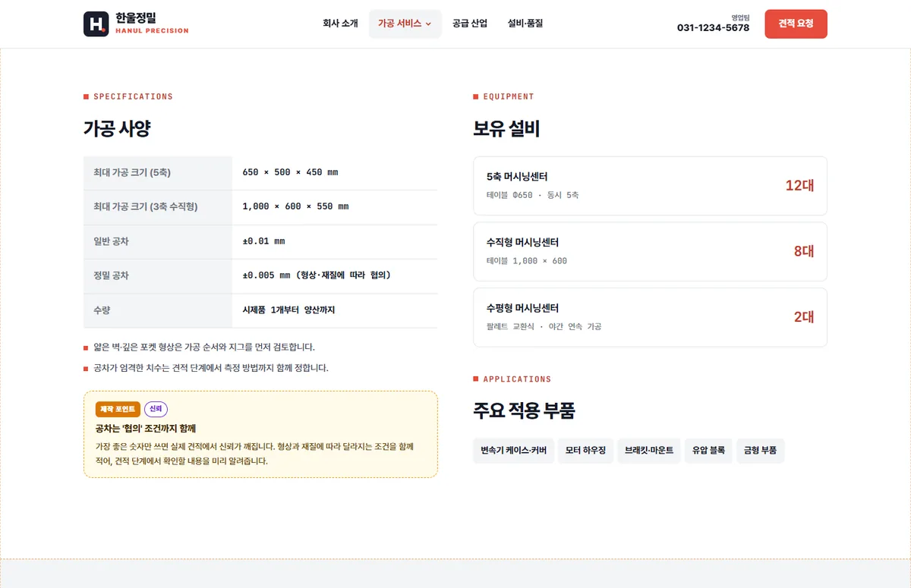Click the 신뢰 purple badge
Viewport: 911px width, 588px height.
coord(156,409)
